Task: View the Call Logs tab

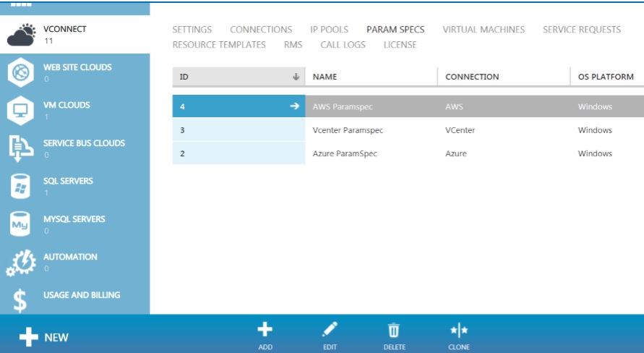Action: click(x=343, y=45)
